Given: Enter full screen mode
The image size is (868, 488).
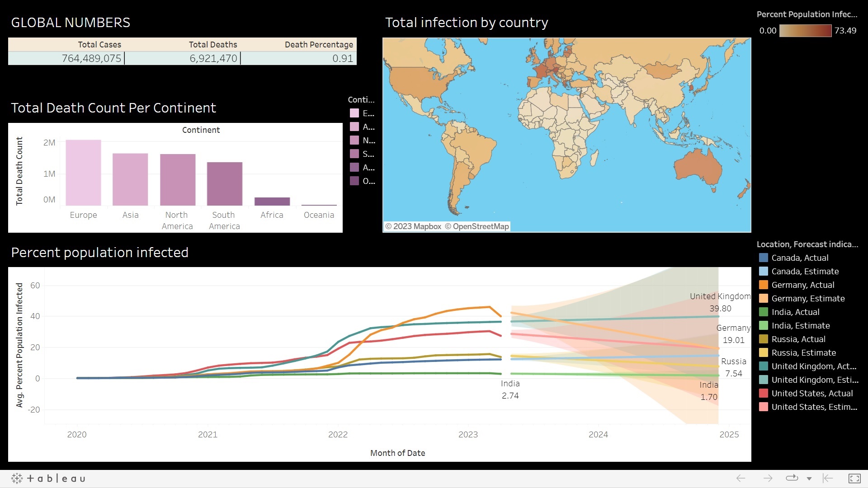Looking at the screenshot, I should click(x=854, y=478).
